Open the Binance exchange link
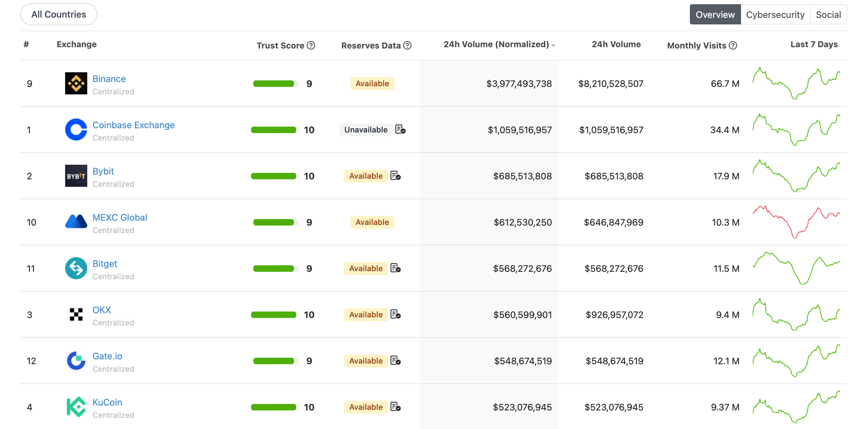This screenshot has width=868, height=429. (x=109, y=79)
